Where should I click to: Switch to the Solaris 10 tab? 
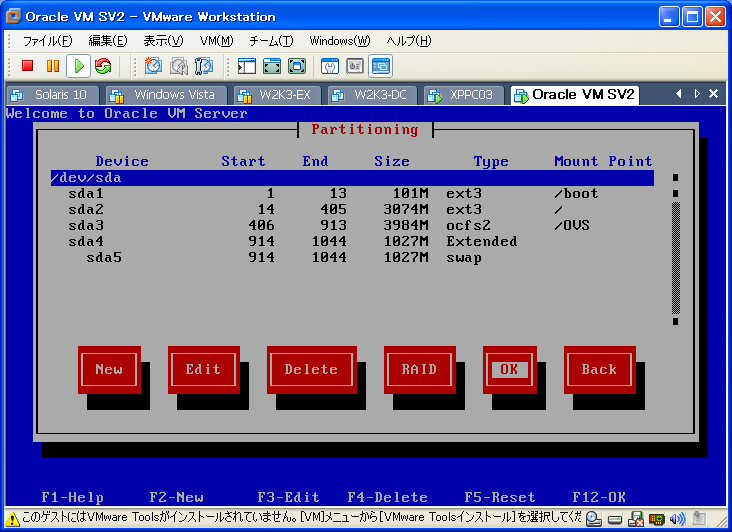click(53, 95)
